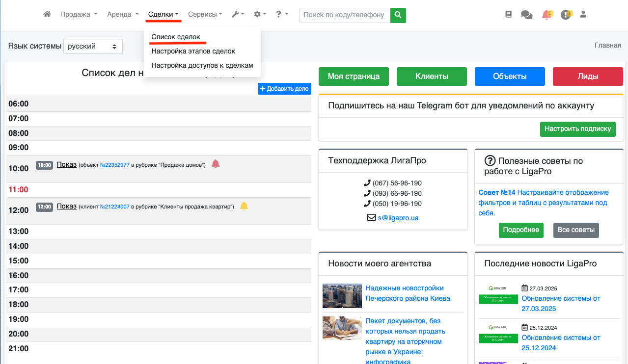Toggle yellow bell on 12:00 showing

pyautogui.click(x=244, y=206)
